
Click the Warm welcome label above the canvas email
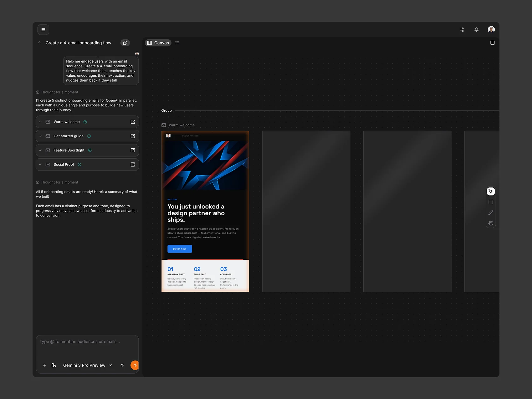182,125
